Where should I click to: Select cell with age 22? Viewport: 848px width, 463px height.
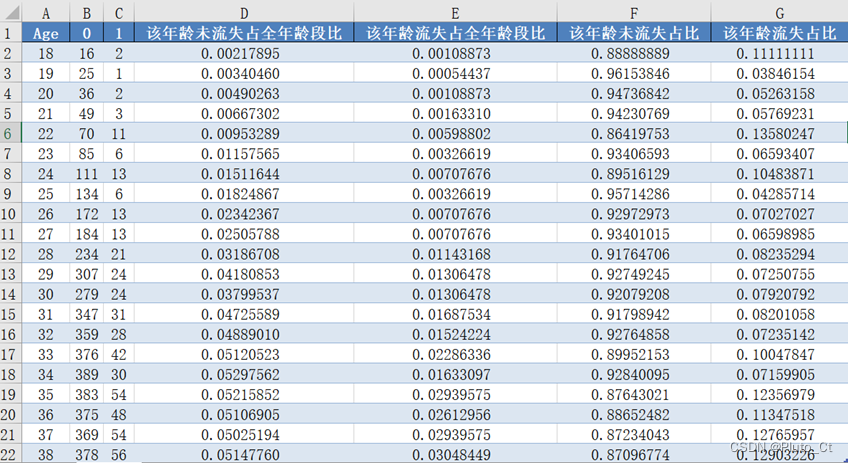click(46, 134)
